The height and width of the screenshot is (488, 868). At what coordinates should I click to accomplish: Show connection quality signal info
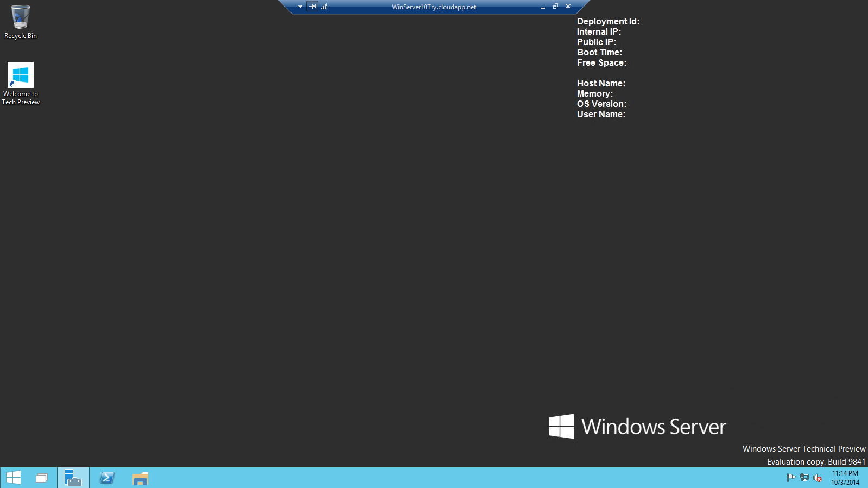coord(324,7)
